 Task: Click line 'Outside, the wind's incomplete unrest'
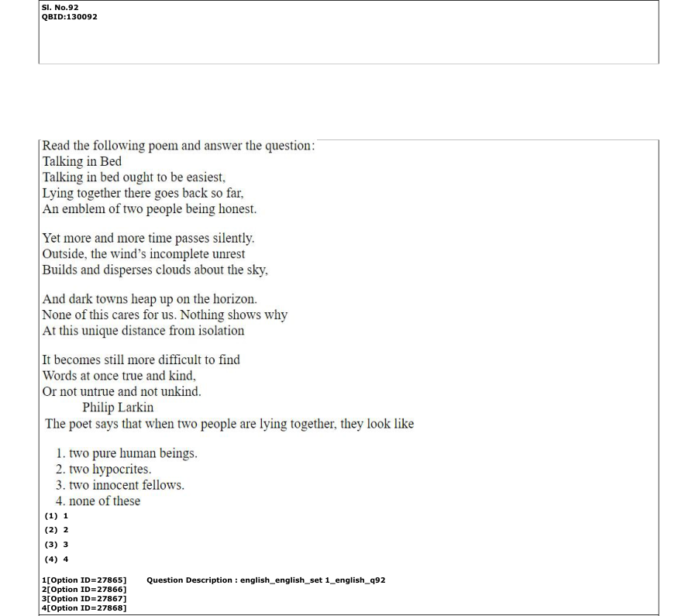[x=143, y=254]
